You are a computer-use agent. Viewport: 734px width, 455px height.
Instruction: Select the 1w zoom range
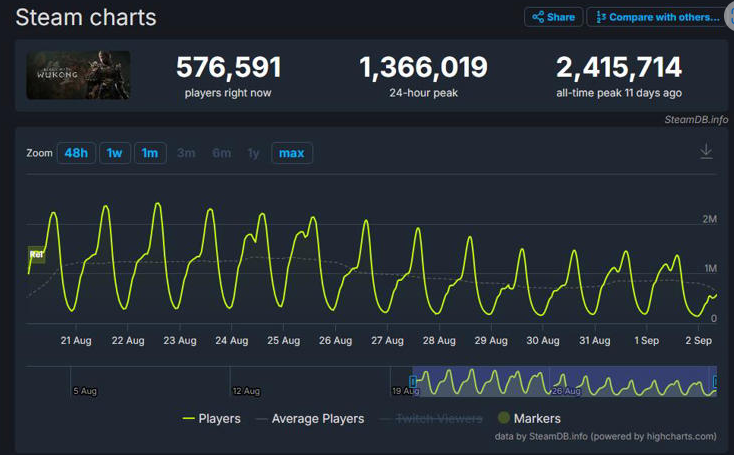tap(114, 153)
